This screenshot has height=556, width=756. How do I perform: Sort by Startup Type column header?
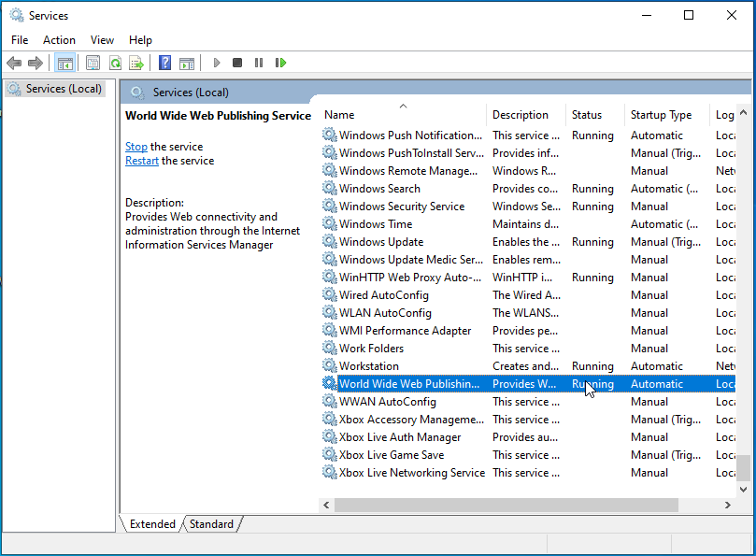coord(667,115)
